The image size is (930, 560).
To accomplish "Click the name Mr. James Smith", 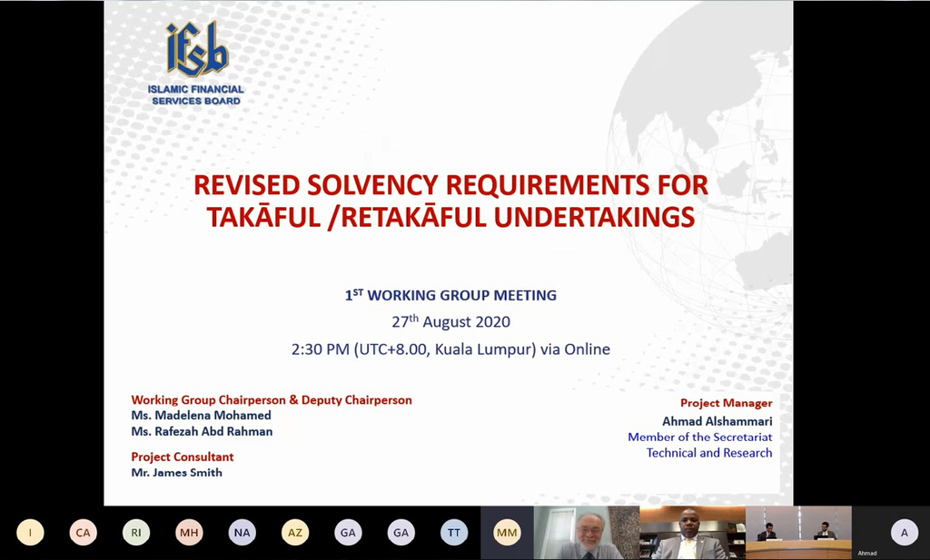I will pos(177,472).
